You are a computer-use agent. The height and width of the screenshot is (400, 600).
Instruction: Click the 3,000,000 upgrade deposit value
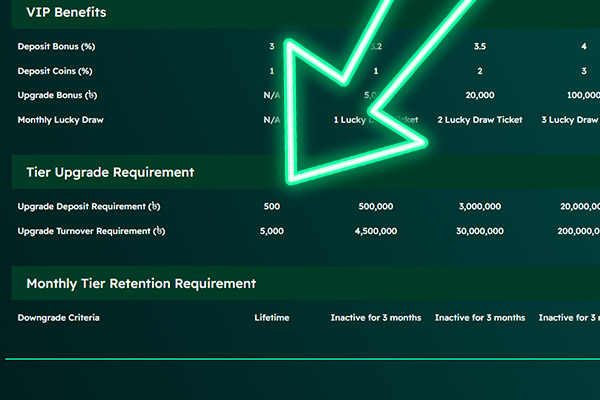pos(480,207)
